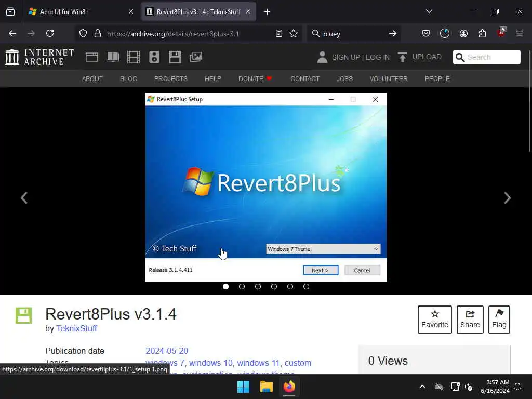Open the ABOUT menu item

[x=92, y=79]
